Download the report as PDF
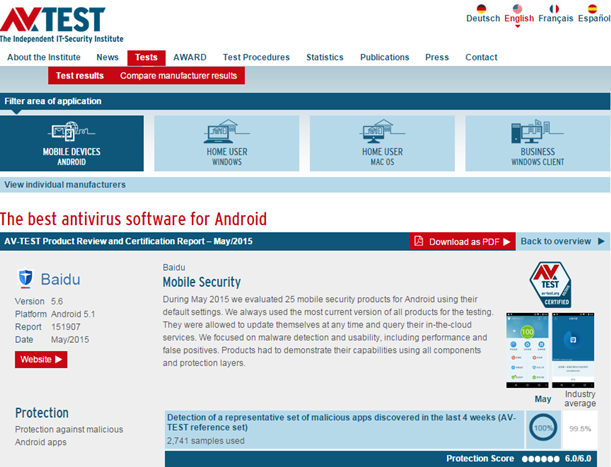The width and height of the screenshot is (611, 467). pyautogui.click(x=462, y=242)
